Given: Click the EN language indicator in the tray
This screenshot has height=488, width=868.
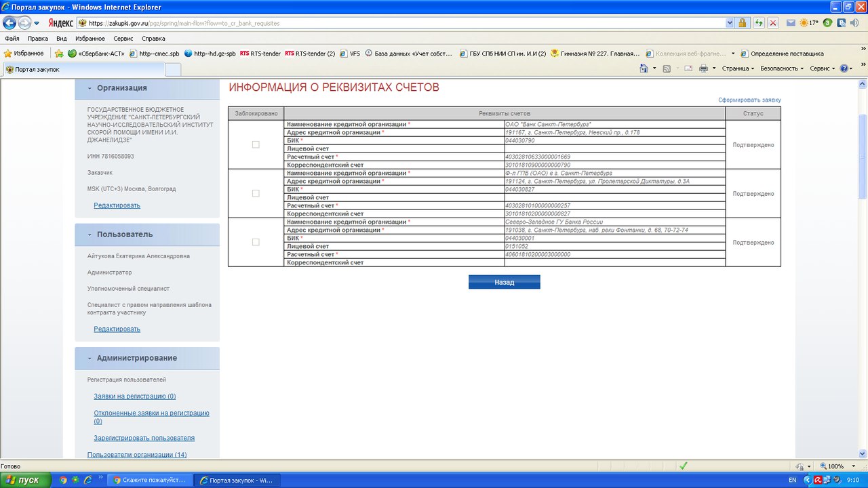Looking at the screenshot, I should pyautogui.click(x=792, y=480).
